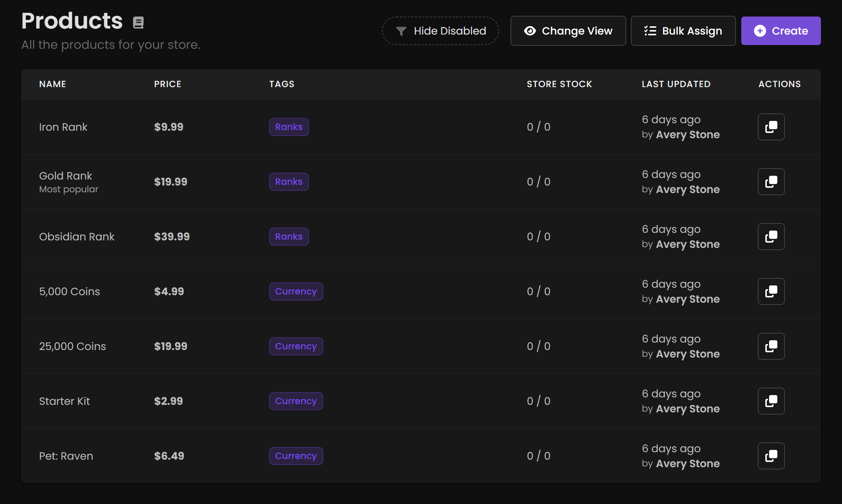Select the $2.99 price cell

click(168, 401)
